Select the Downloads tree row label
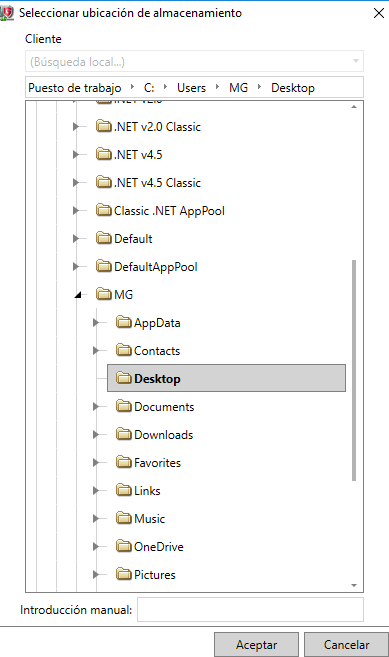Viewport: 389px width, 657px height. 163,435
